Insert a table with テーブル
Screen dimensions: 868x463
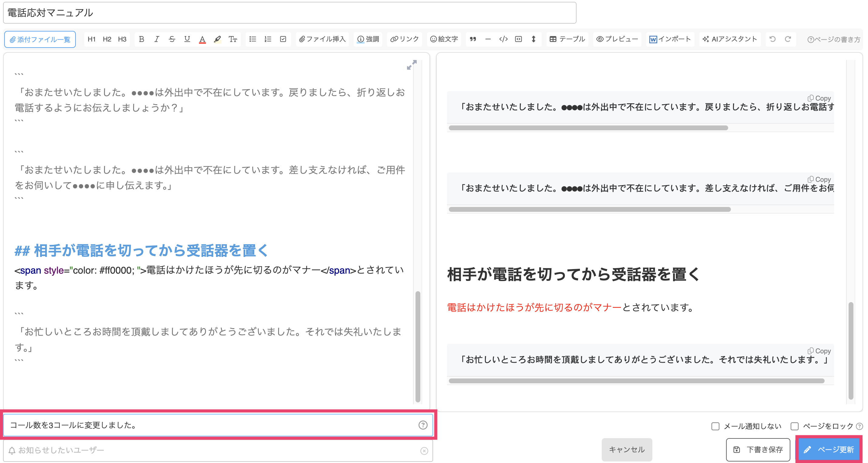[x=567, y=39]
